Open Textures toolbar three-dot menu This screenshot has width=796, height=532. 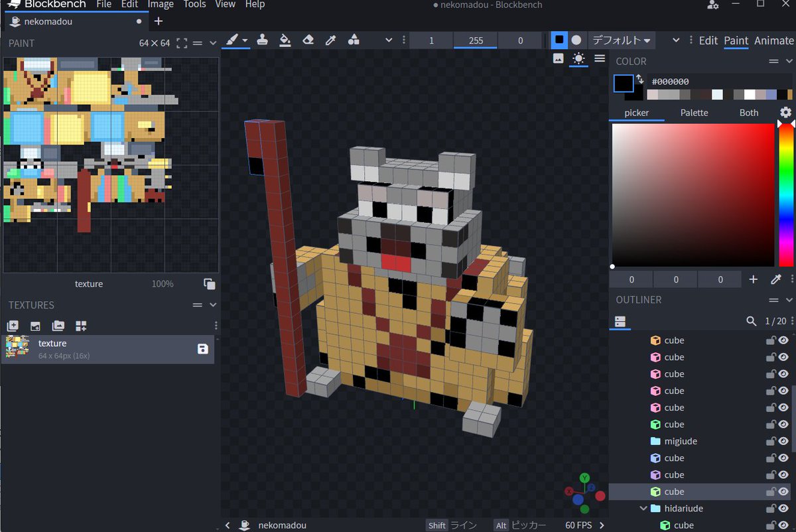(x=216, y=326)
